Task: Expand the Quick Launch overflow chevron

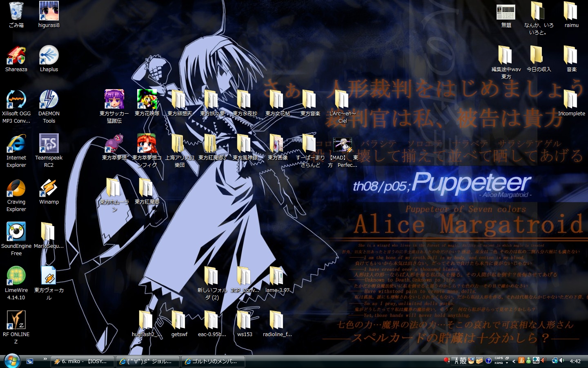Action: tap(45, 359)
